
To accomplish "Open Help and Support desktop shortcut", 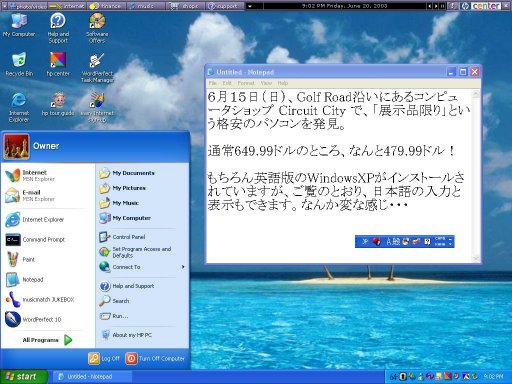I will 58,28.
